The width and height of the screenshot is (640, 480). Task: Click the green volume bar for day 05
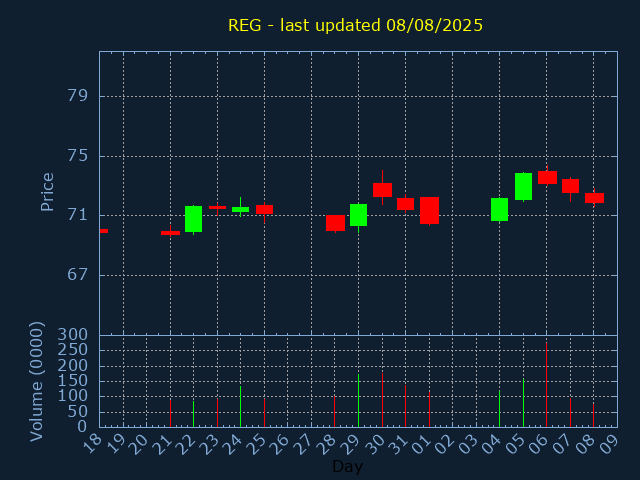click(523, 402)
